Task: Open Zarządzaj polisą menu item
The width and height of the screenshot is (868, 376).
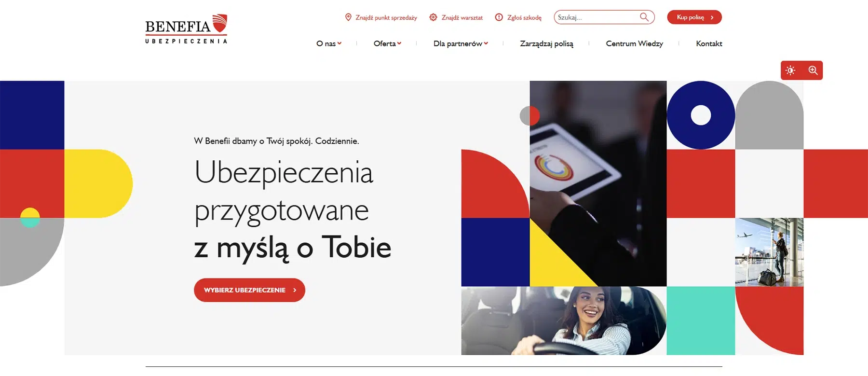Action: point(546,44)
